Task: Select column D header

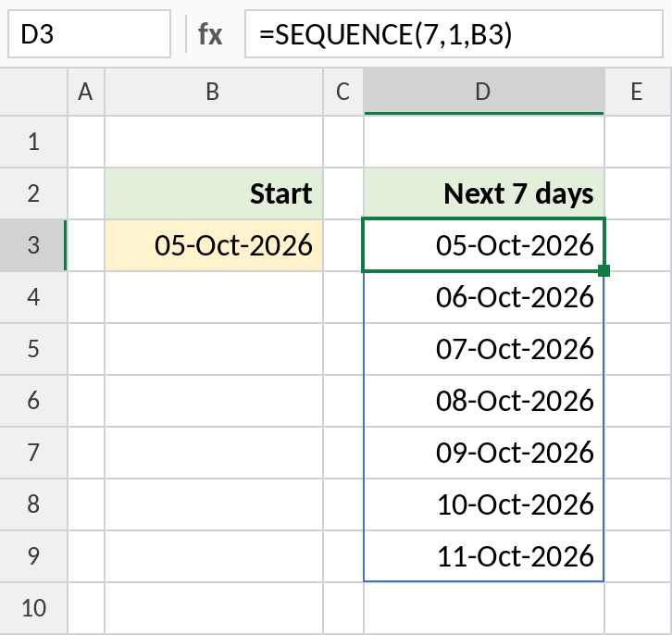Action: click(484, 92)
